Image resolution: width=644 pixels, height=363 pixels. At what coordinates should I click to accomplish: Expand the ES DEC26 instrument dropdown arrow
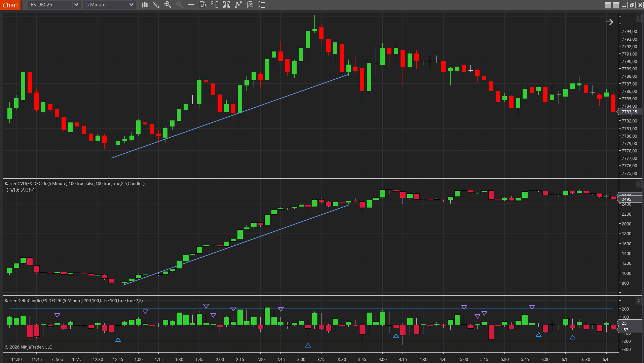(x=76, y=5)
